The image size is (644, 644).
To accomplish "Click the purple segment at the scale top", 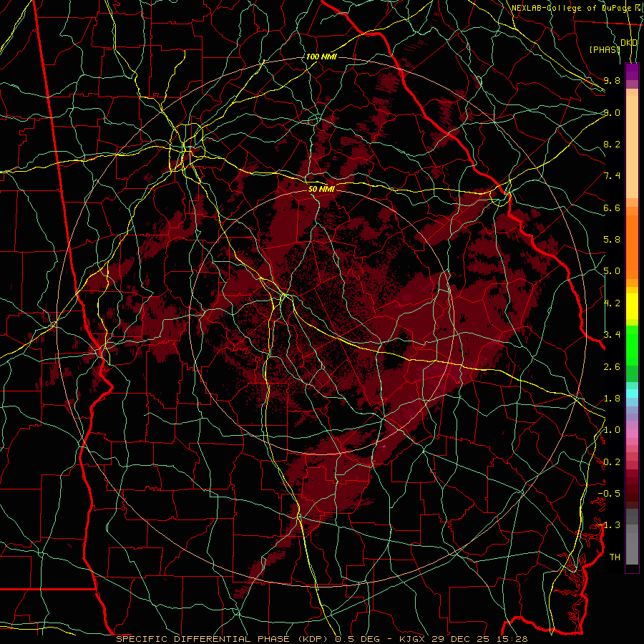I will pyautogui.click(x=632, y=72).
